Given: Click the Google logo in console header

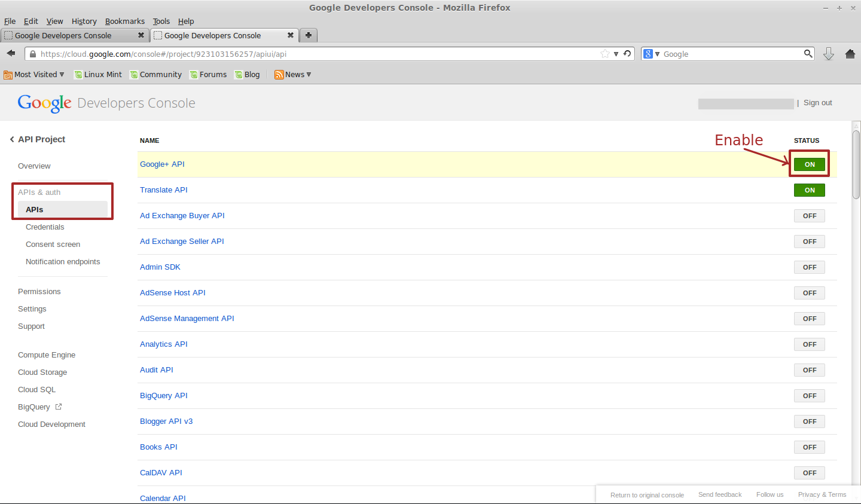Looking at the screenshot, I should click(x=45, y=103).
